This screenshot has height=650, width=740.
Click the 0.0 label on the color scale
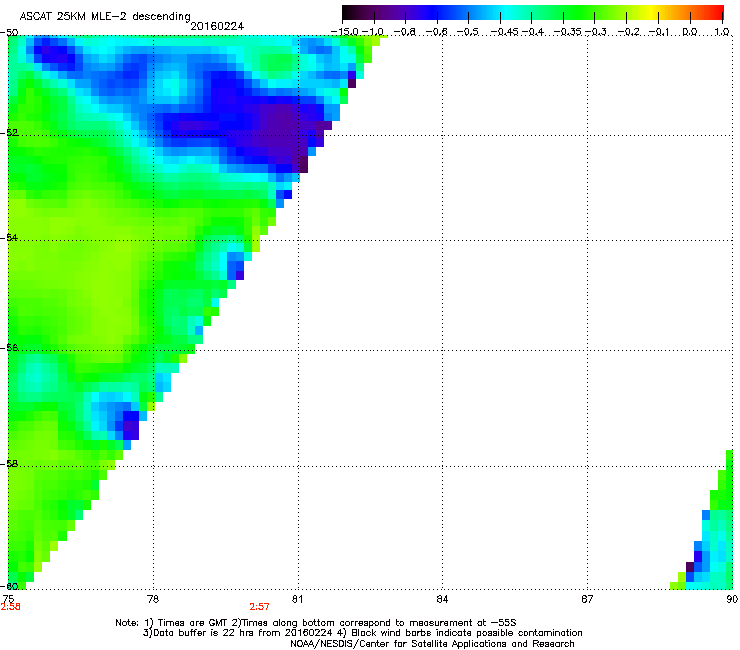690,32
